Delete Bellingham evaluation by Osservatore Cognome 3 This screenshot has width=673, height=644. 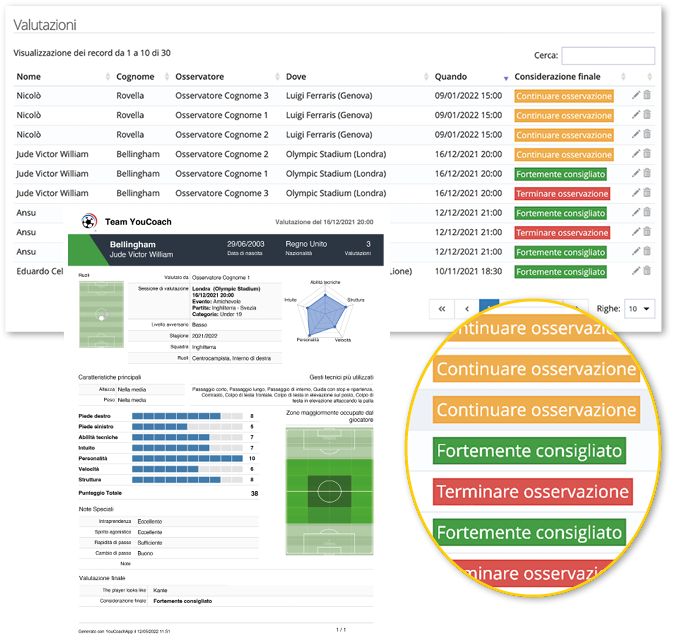(x=647, y=193)
